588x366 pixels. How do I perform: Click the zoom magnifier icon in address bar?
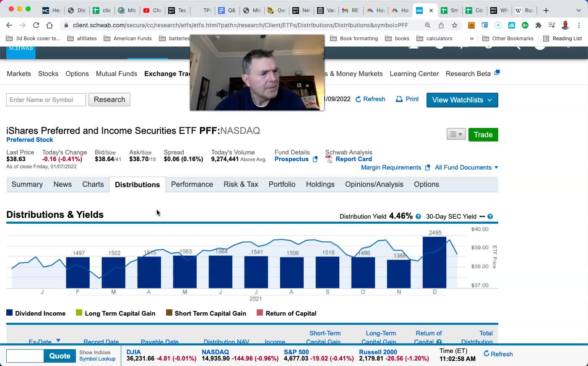(428, 25)
